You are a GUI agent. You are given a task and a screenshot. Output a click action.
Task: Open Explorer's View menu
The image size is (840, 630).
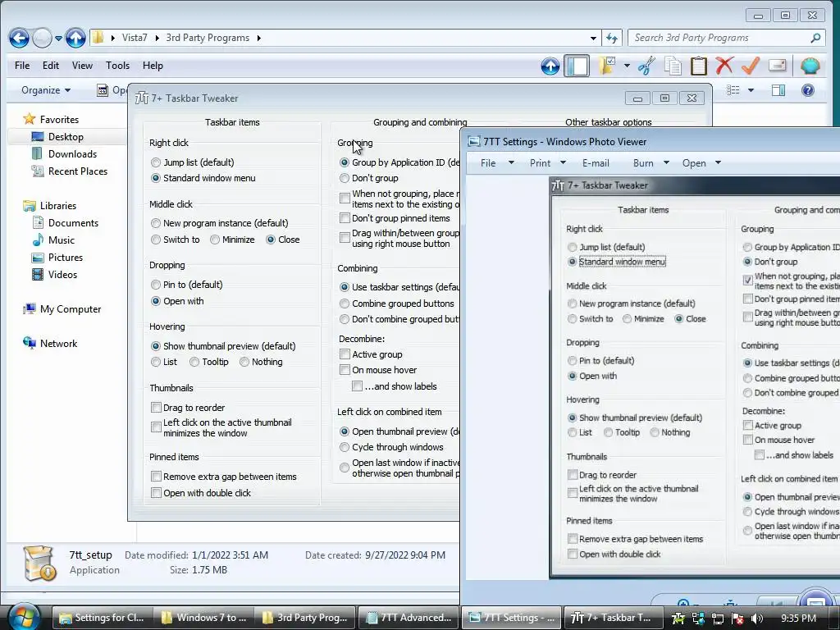82,66
